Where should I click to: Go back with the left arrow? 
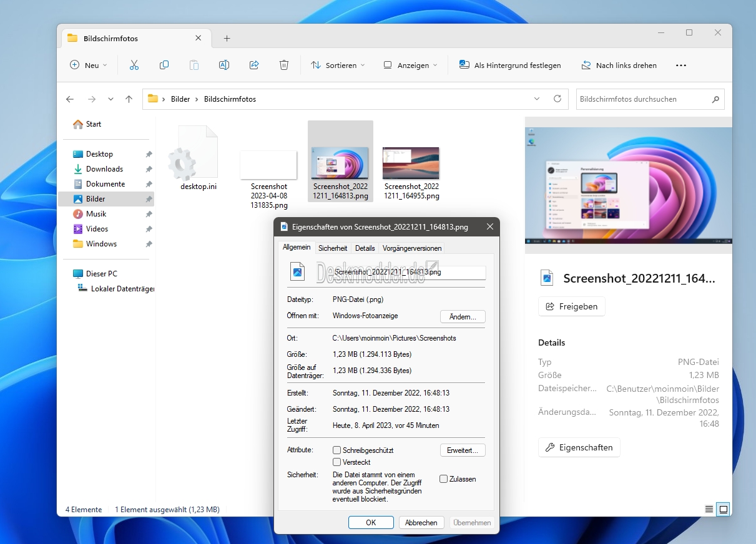pos(70,99)
